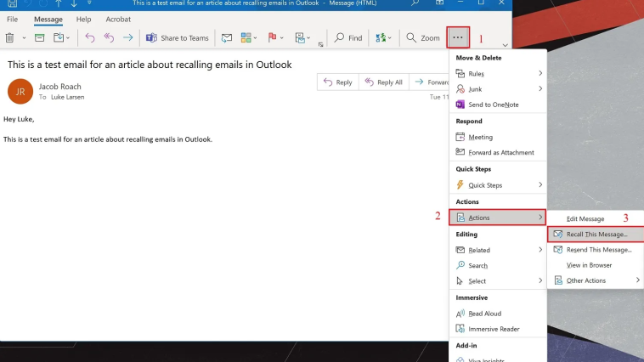Click the Share to Teams icon
644x362 pixels.
(x=151, y=37)
